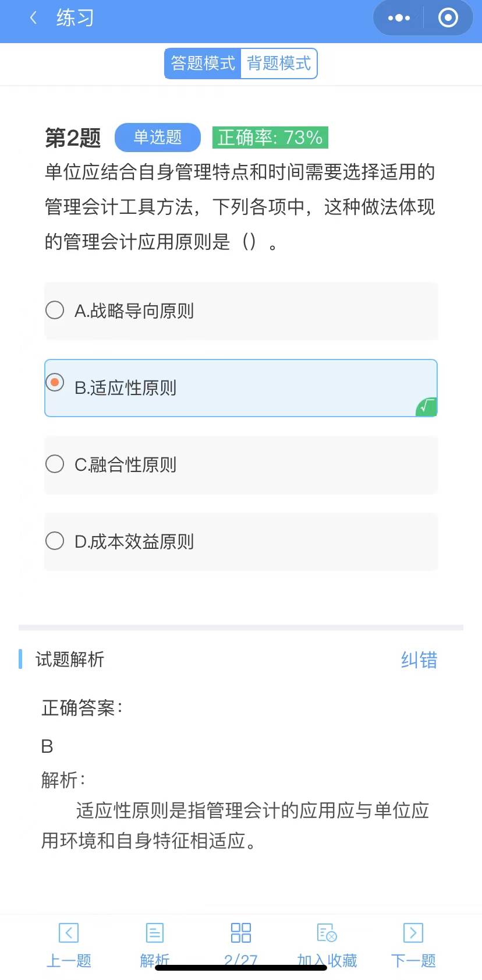Switch to 答题模式 mode
This screenshot has height=980, width=482.
tap(202, 63)
